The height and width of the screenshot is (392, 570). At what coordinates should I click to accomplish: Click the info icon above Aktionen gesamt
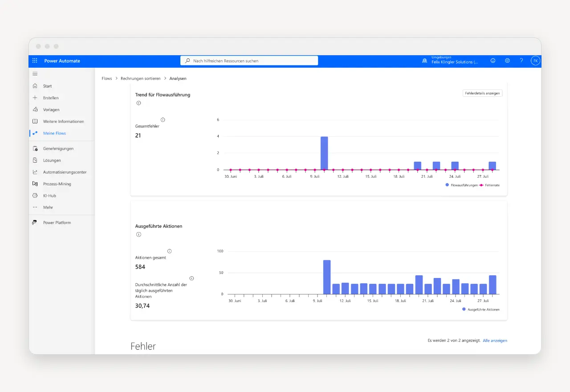click(x=169, y=251)
